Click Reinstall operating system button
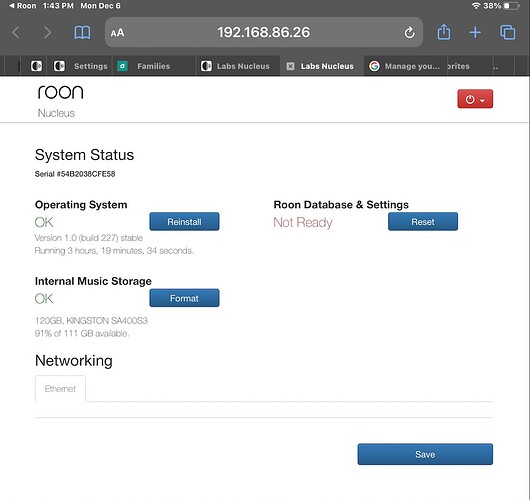The height and width of the screenshot is (500, 530). pyautogui.click(x=184, y=222)
